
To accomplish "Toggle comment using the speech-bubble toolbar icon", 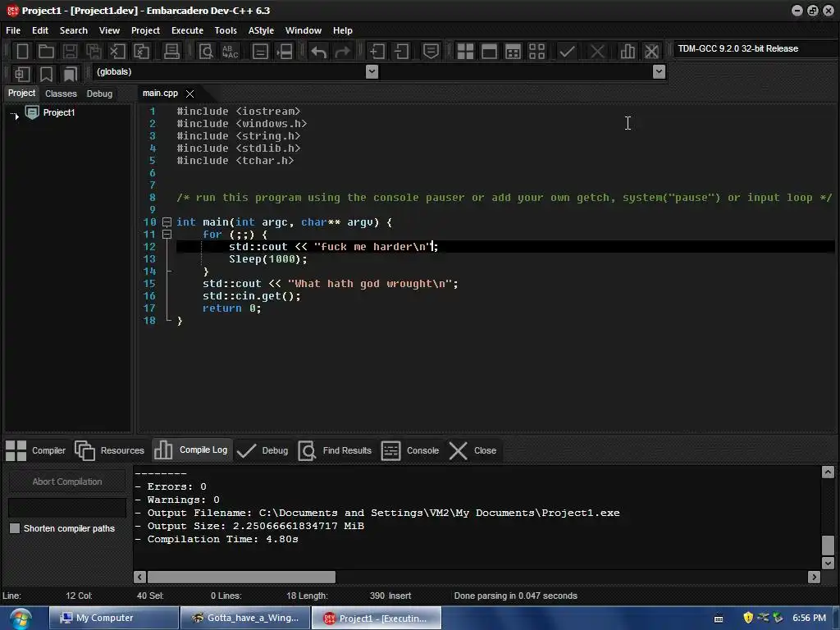I will pos(431,52).
